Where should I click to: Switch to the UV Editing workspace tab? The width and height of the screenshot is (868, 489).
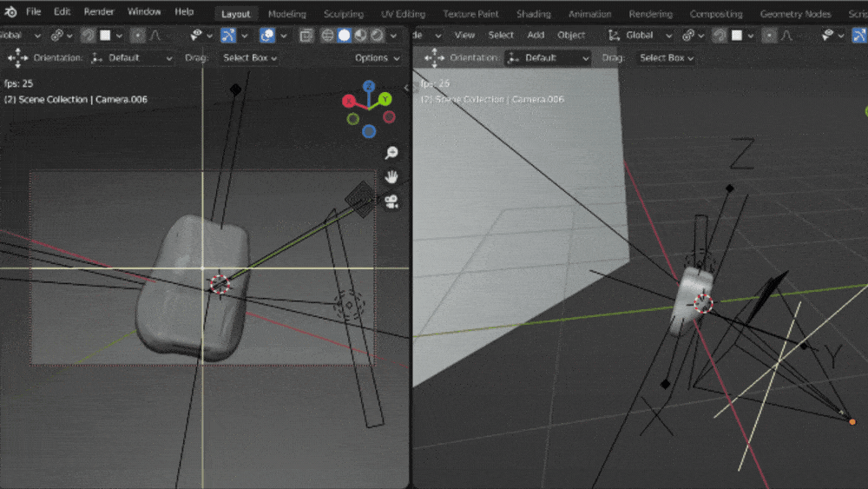(403, 14)
